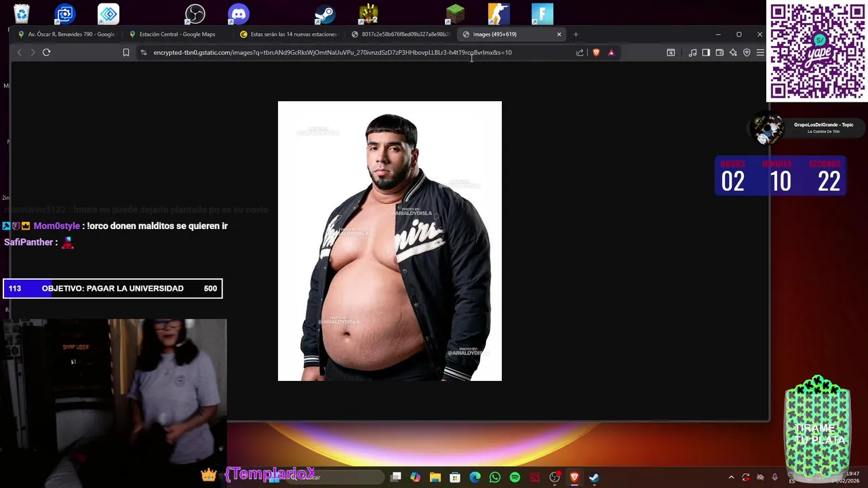This screenshot has width=868, height=488.
Task: Open OBS Studio desktop shortcut
Action: [x=195, y=14]
